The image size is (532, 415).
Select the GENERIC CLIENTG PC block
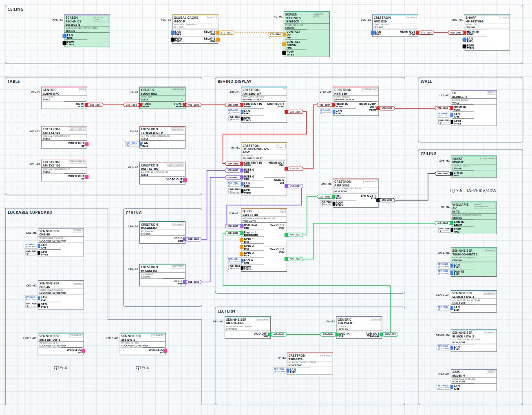(64, 98)
